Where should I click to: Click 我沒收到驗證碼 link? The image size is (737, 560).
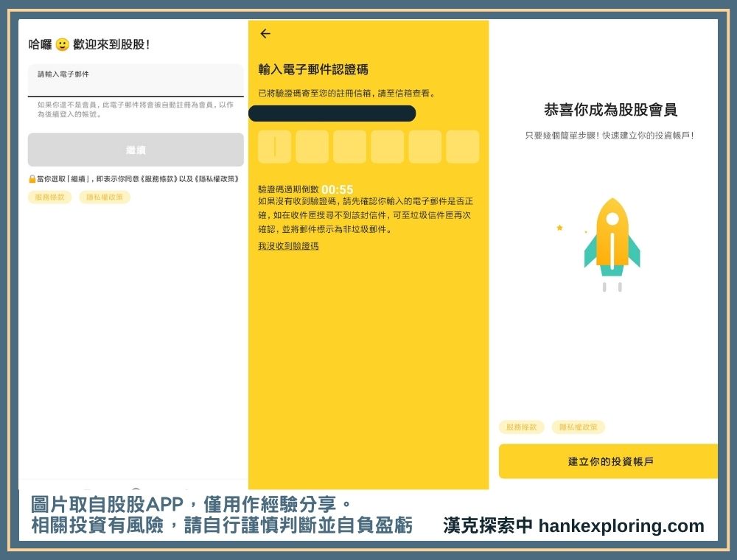pos(288,245)
